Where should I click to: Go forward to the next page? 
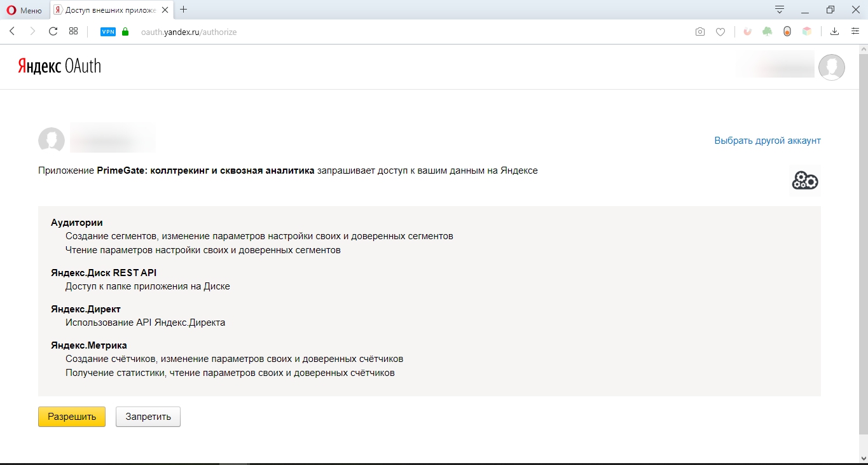(x=32, y=31)
